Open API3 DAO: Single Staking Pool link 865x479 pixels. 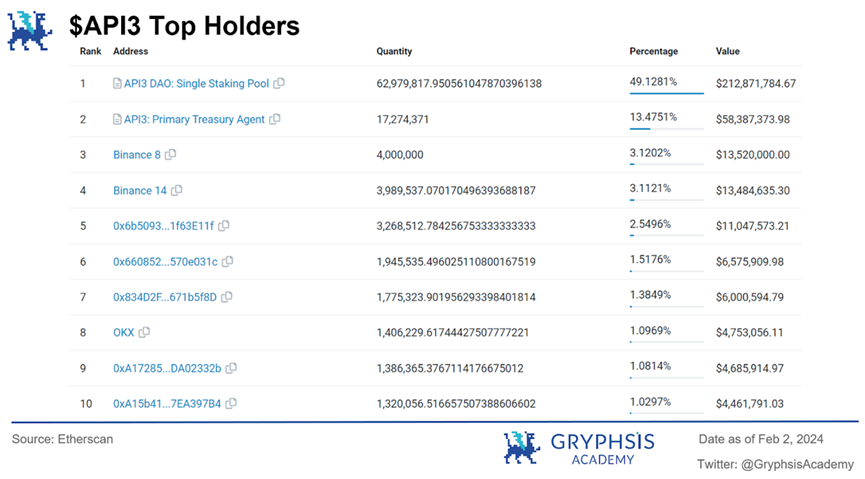(196, 84)
